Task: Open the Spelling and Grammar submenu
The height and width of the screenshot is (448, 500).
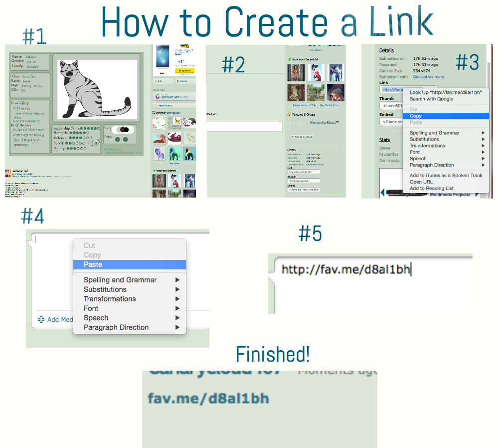Action: (120, 280)
